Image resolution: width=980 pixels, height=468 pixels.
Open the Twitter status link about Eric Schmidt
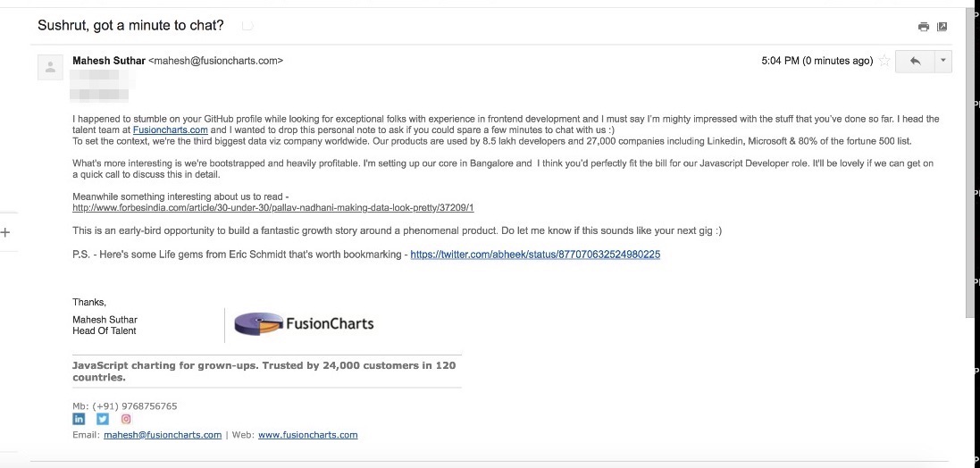coord(535,255)
